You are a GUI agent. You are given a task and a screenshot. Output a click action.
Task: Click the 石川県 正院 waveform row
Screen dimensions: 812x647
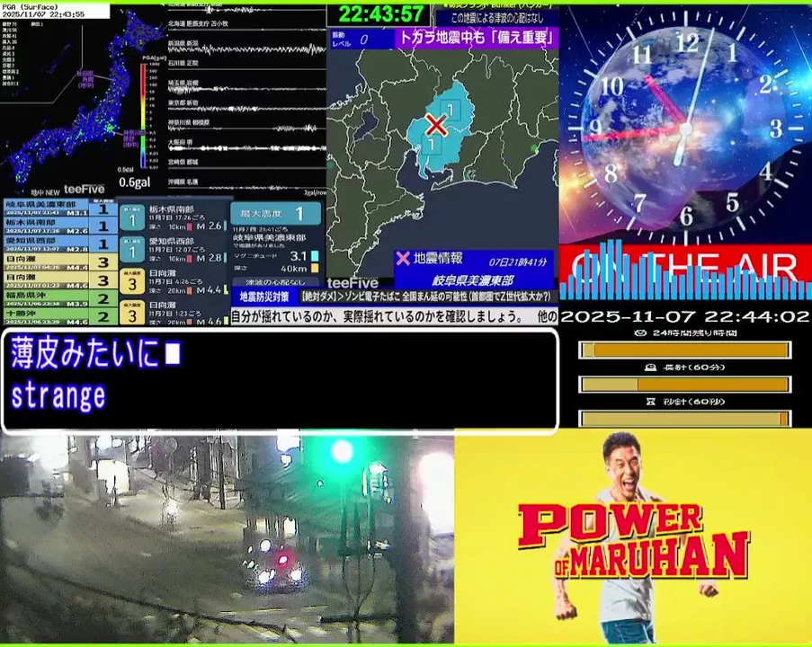[x=246, y=66]
